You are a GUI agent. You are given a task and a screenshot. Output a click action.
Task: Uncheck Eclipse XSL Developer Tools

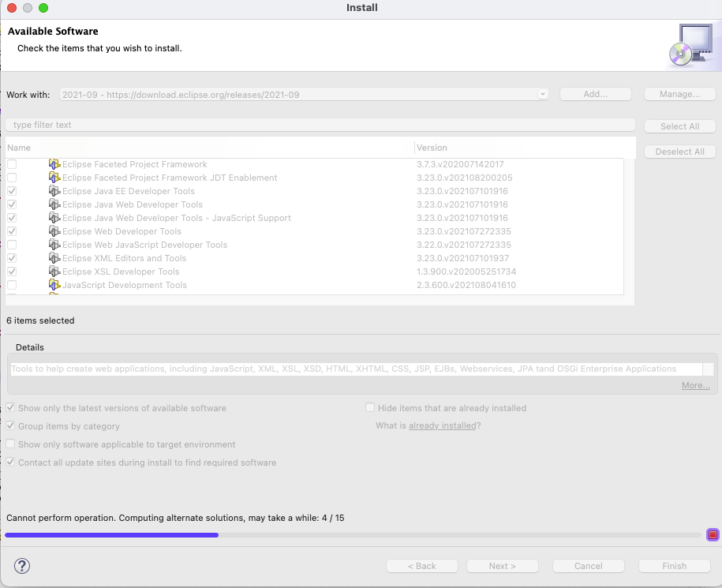coord(12,272)
